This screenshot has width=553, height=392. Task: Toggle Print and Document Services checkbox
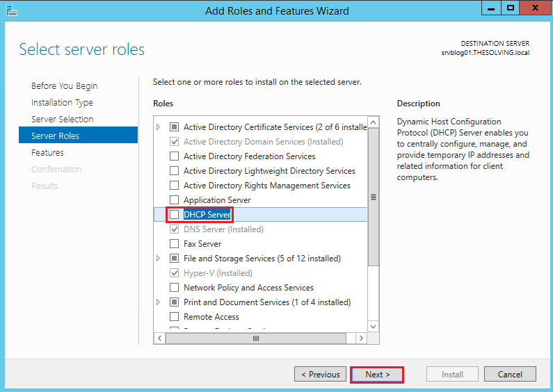point(174,302)
